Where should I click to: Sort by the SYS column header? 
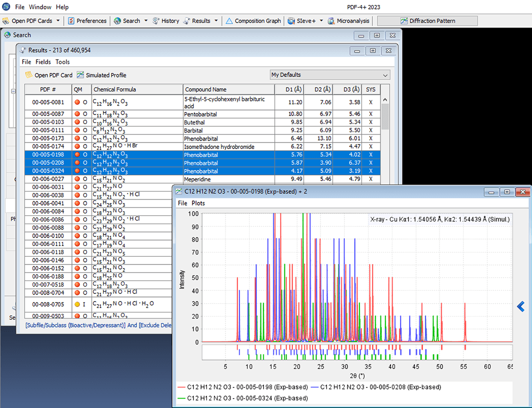371,89
